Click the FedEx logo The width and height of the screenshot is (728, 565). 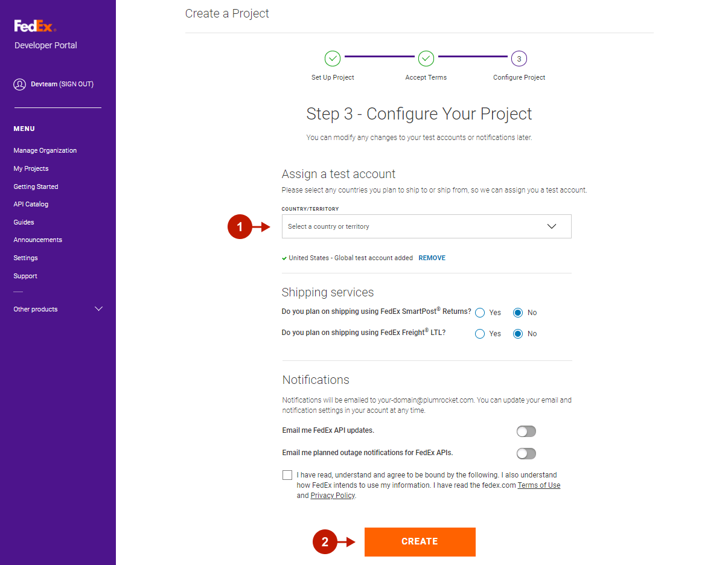35,26
